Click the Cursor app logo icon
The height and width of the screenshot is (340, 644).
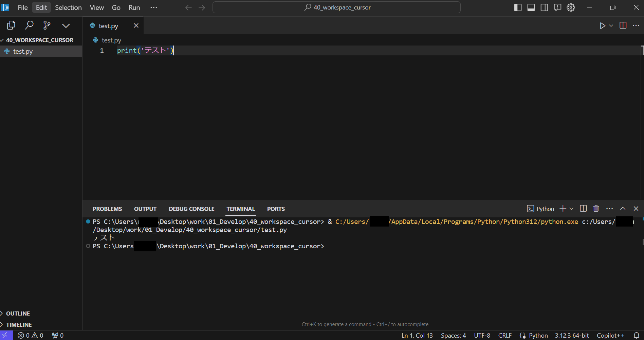tap(5, 7)
